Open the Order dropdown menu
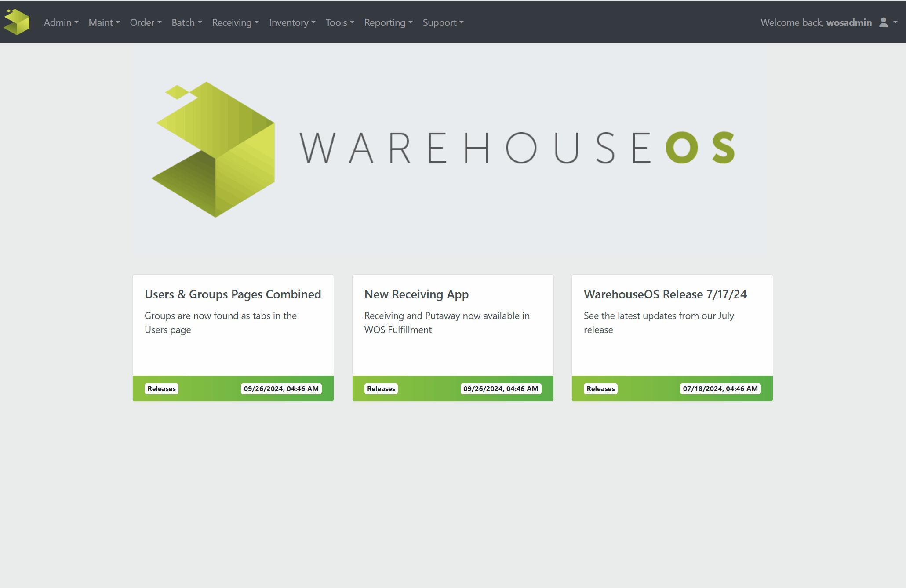Viewport: 906px width, 588px height. (146, 22)
